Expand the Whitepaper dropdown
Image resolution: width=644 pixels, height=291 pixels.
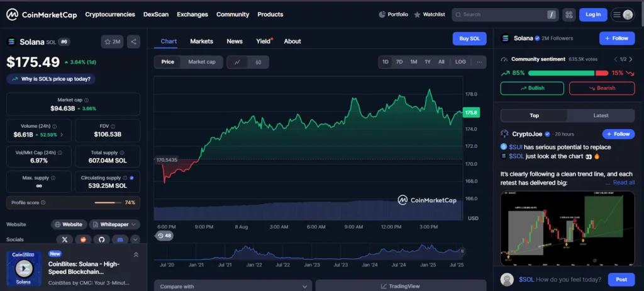(x=114, y=224)
